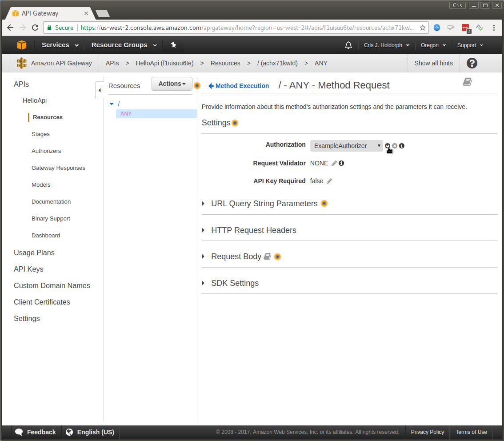The width and height of the screenshot is (504, 441).
Task: Click the browser address bar URL
Action: point(247,28)
